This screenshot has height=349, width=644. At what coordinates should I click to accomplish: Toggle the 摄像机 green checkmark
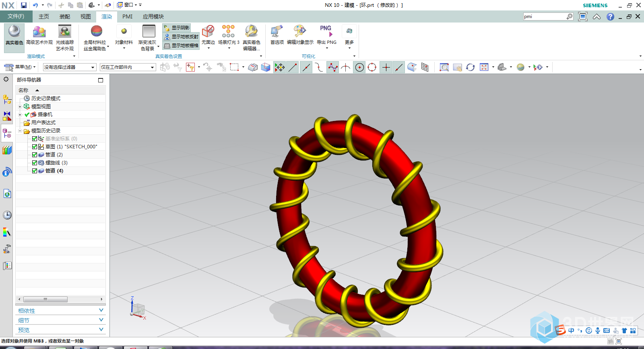27,115
